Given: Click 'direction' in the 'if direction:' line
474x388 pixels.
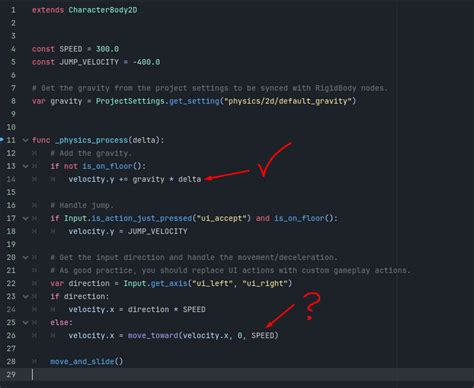Looking at the screenshot, I should (84, 297).
